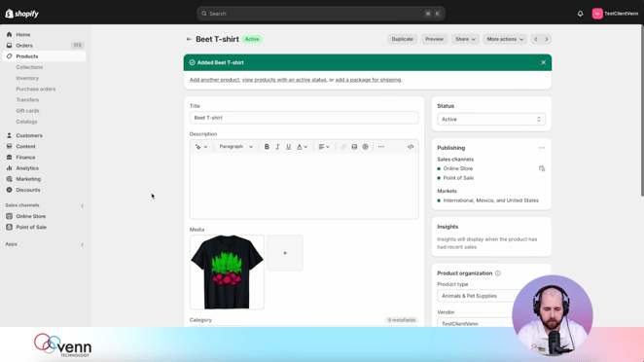Click view products with an active status link

284,80
